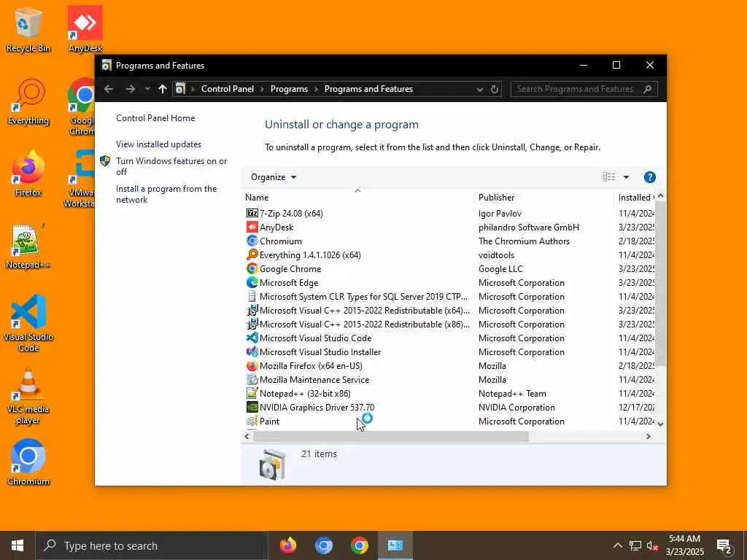Select the Mozilla Firefox list icon
747x560 pixels.
tap(252, 366)
